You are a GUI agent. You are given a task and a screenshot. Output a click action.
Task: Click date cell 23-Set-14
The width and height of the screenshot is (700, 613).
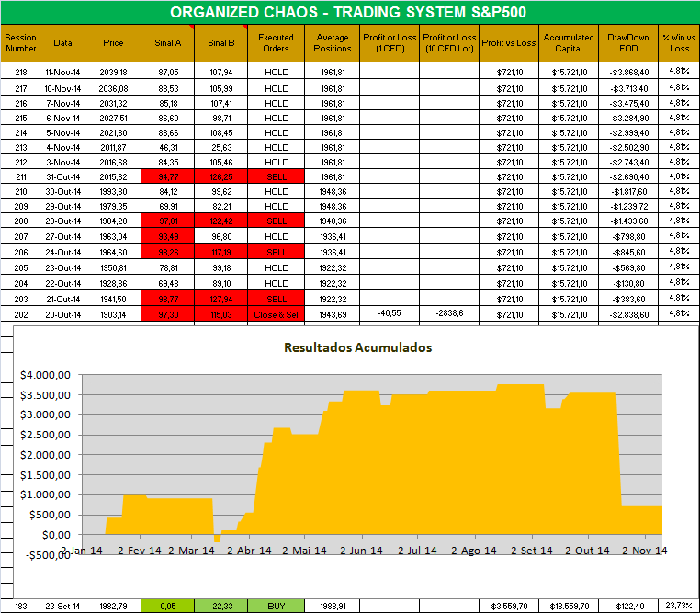point(62,606)
